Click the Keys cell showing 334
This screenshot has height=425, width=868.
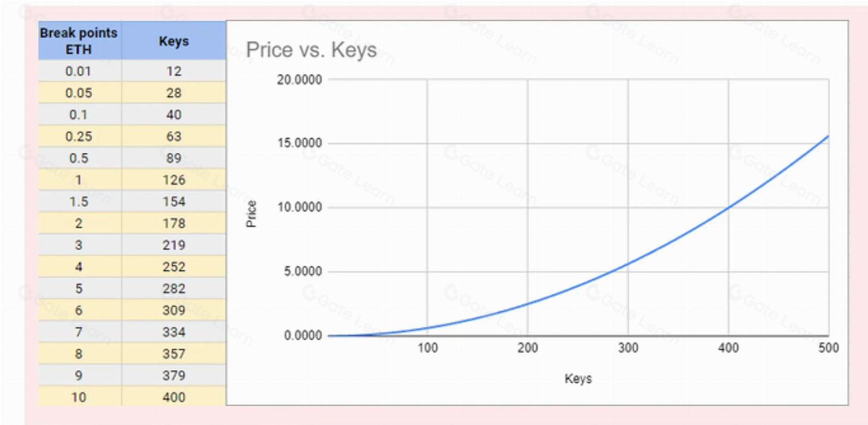pos(173,332)
